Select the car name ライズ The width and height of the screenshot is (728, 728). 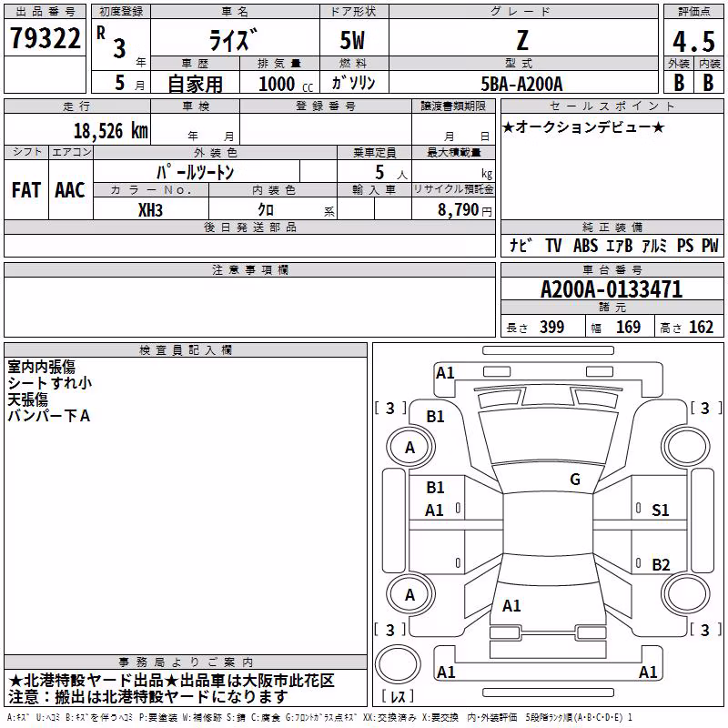point(234,40)
